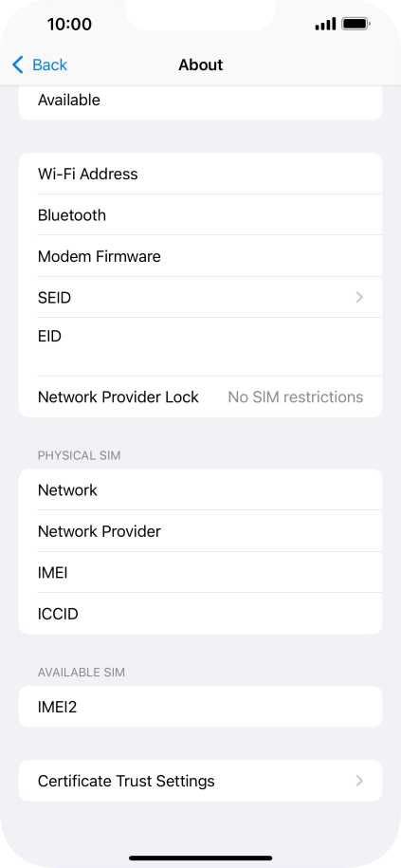Tap the IMEI row
Image resolution: width=401 pixels, height=868 pixels.
point(200,572)
